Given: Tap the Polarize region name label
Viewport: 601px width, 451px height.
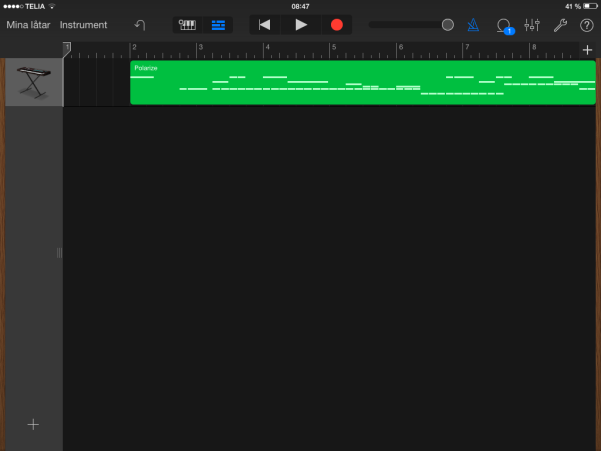Looking at the screenshot, I should (146, 68).
